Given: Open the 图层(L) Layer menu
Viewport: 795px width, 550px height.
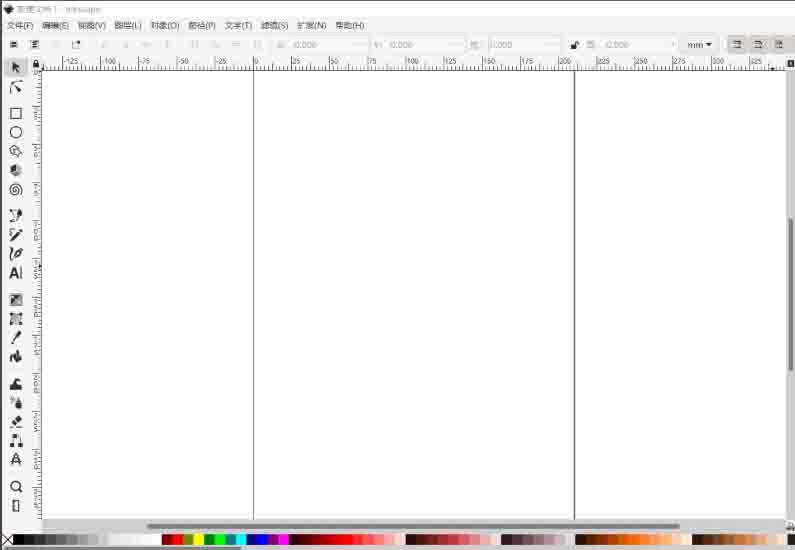Looking at the screenshot, I should click(128, 25).
